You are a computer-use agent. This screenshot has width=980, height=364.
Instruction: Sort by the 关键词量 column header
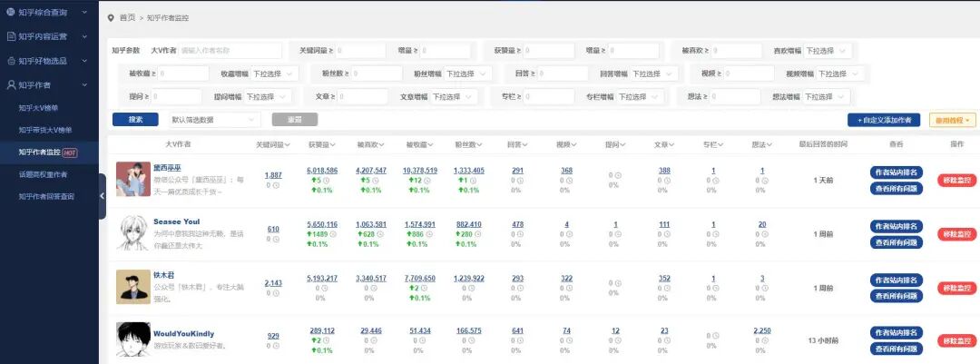click(x=273, y=144)
